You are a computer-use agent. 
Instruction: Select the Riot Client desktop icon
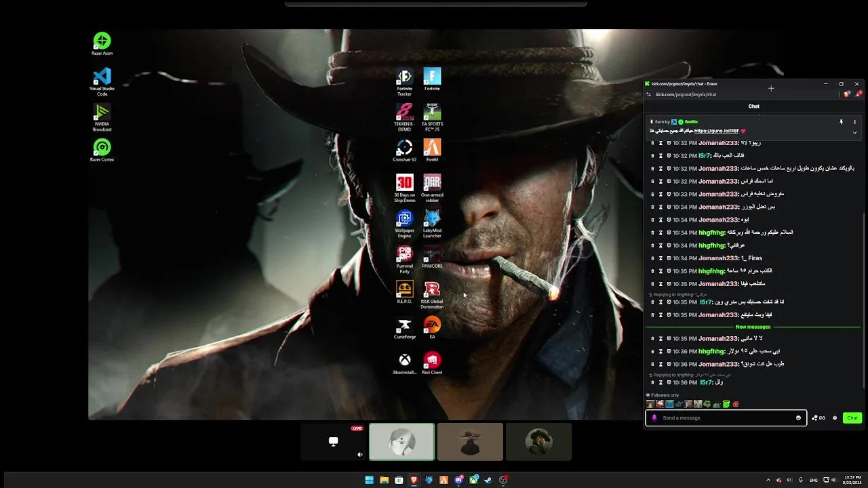[x=432, y=363]
